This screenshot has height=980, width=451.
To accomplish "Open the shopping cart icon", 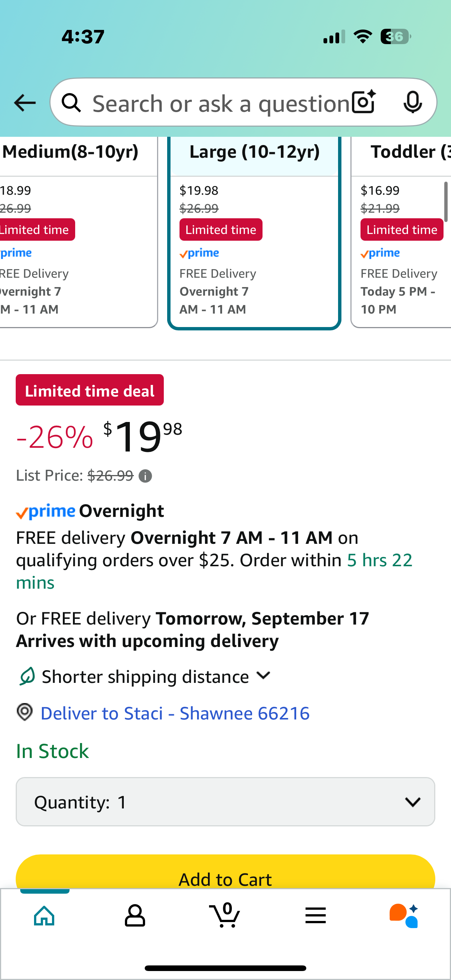I will (225, 915).
